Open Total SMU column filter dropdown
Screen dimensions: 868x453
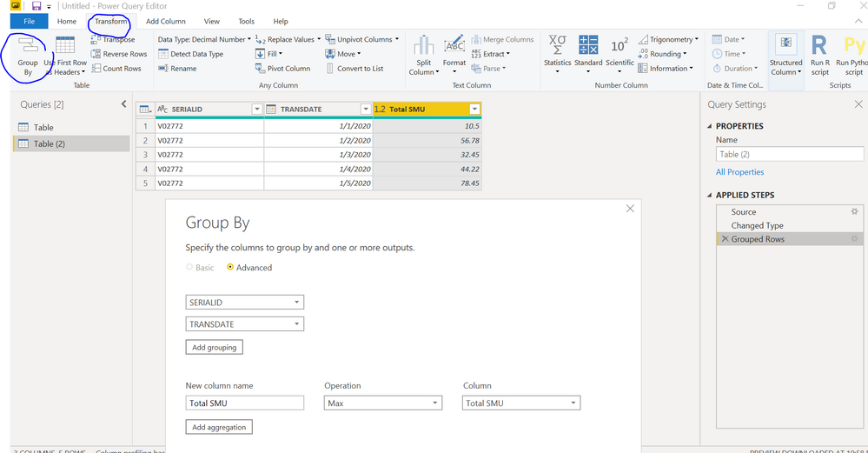click(474, 109)
